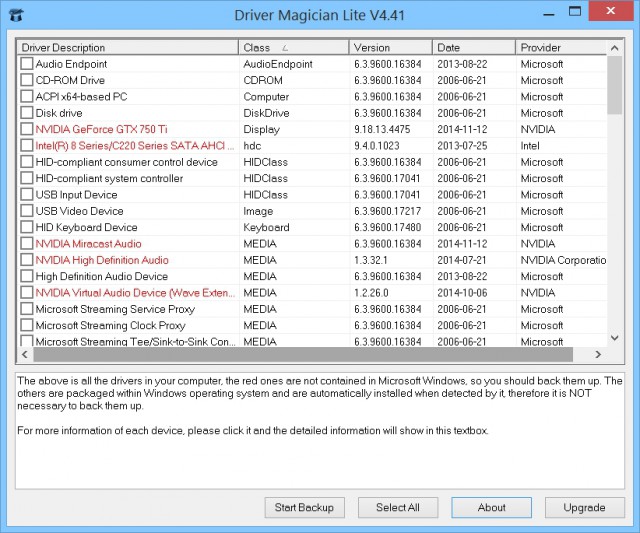Tick the High Definition Audio Device checkbox
Viewport: 640px width, 533px height.
[27, 276]
